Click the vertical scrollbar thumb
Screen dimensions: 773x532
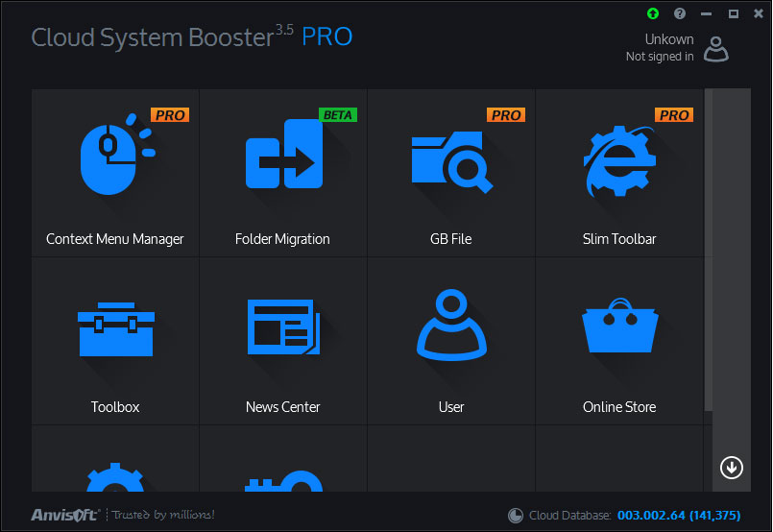[709, 249]
